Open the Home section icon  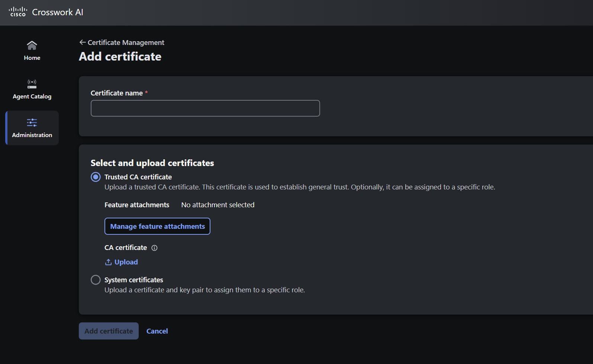click(32, 45)
